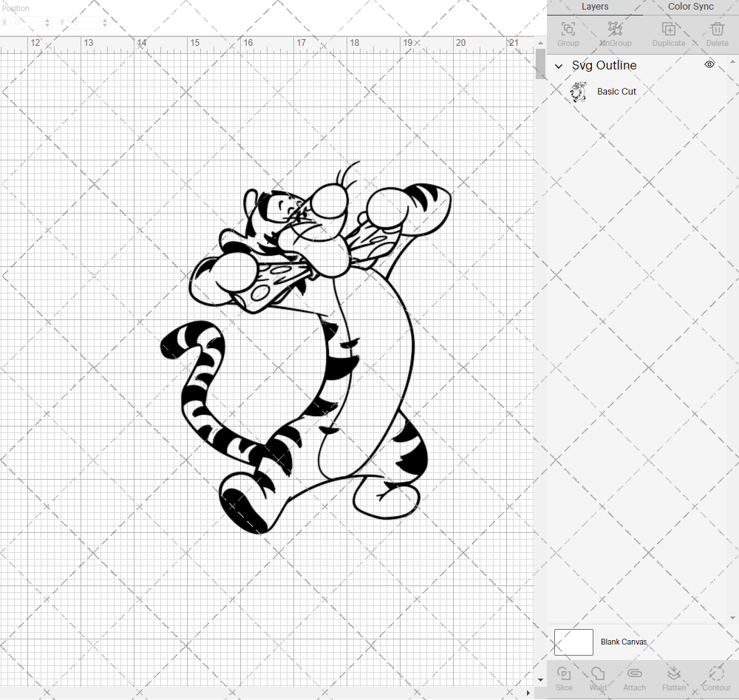Click the canvas vertical scrollbar up arrow
The width and height of the screenshot is (739, 700).
tap(540, 43)
